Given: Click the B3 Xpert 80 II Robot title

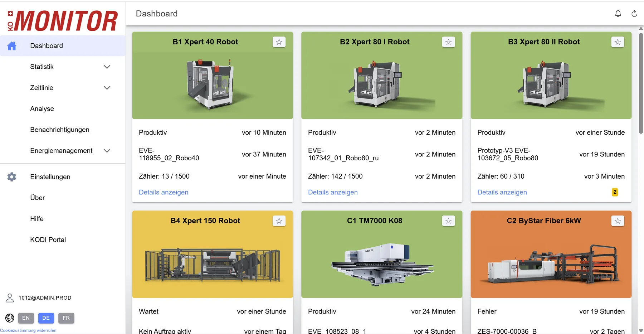Looking at the screenshot, I should point(544,42).
